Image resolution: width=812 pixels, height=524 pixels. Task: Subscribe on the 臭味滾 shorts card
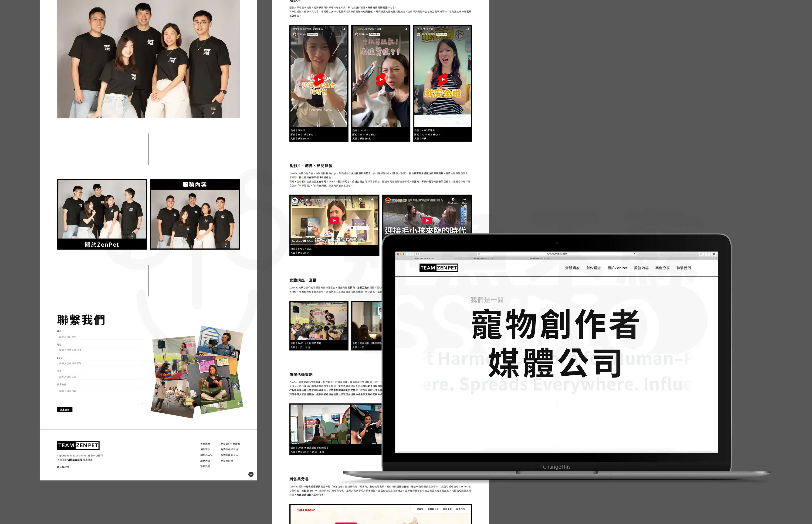coord(312,34)
